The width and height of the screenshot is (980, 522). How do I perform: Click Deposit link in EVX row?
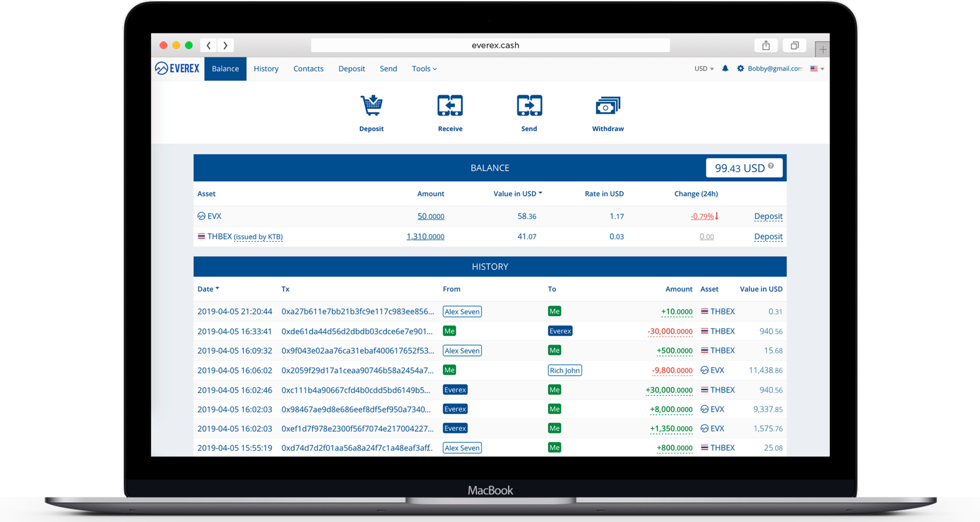768,216
